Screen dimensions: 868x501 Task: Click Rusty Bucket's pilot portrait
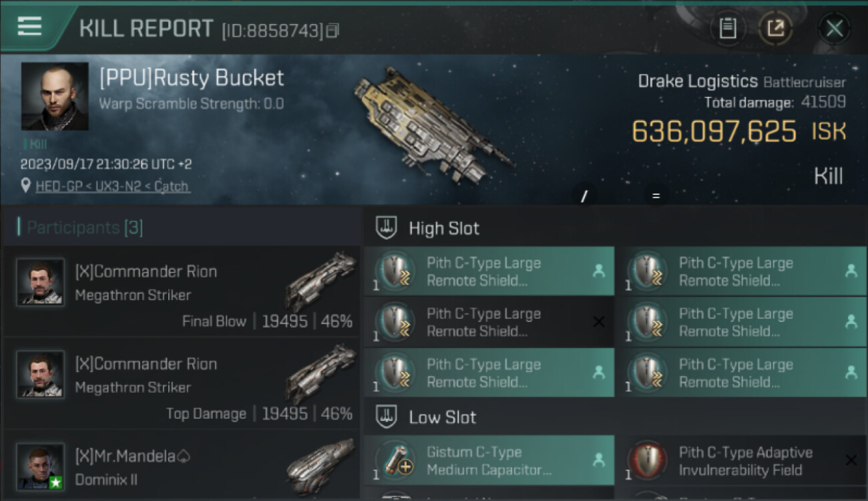click(x=55, y=96)
